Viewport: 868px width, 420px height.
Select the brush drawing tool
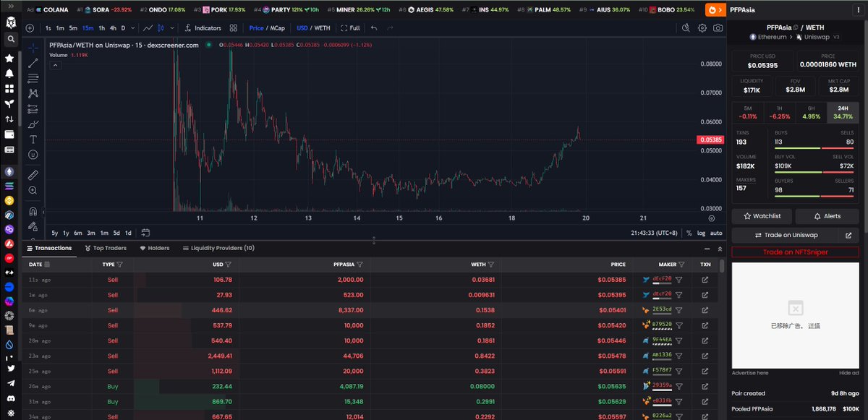pyautogui.click(x=33, y=124)
